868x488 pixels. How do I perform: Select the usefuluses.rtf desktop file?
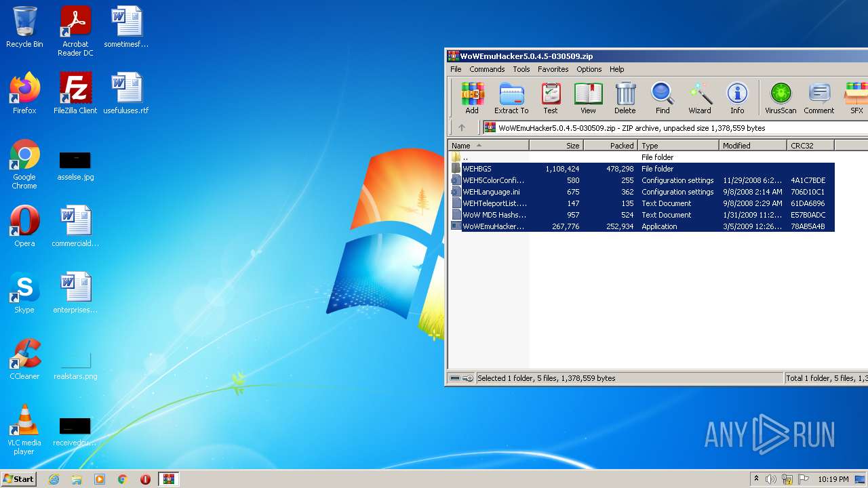126,94
